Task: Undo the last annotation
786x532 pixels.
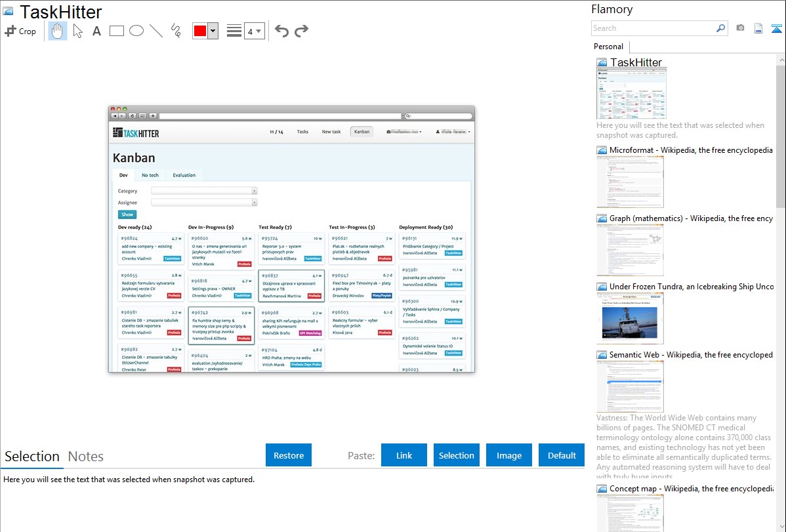Action: pos(281,31)
